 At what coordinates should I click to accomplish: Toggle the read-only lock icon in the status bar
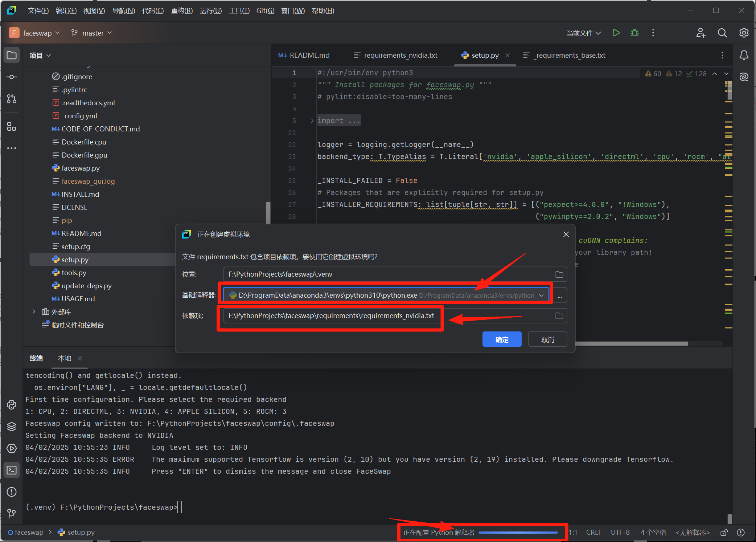tap(724, 533)
